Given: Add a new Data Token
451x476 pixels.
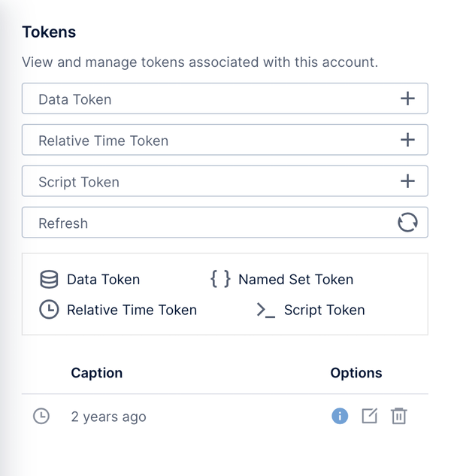Looking at the screenshot, I should tap(225, 99).
